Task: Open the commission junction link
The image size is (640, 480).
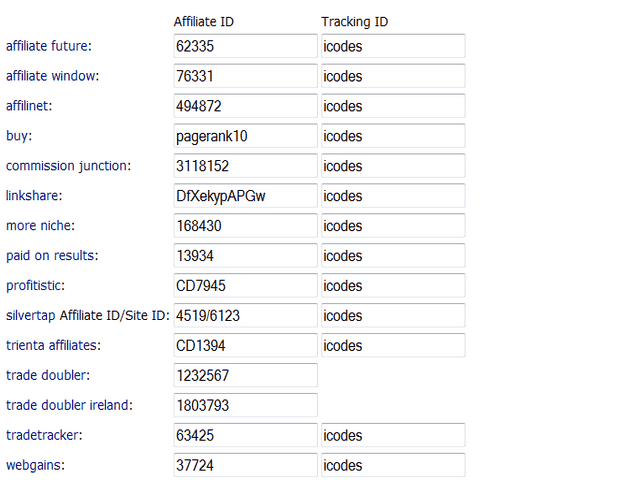Action: (68, 166)
